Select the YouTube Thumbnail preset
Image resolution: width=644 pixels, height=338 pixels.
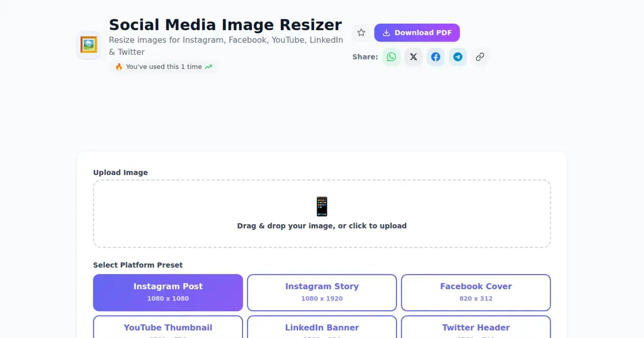point(168,327)
